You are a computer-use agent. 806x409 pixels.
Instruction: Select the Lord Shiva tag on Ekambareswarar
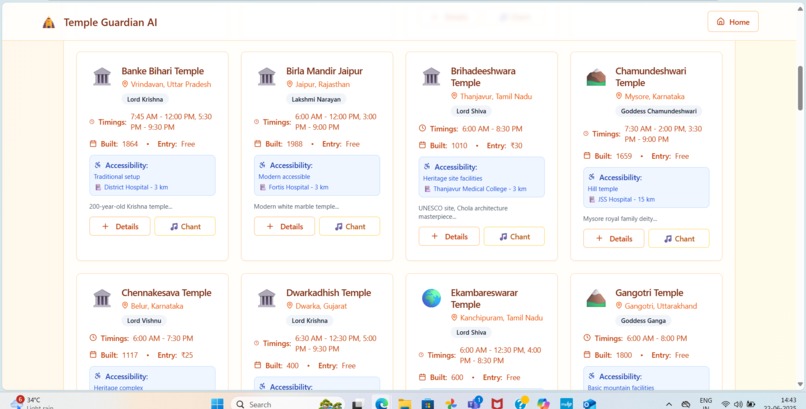[471, 332]
